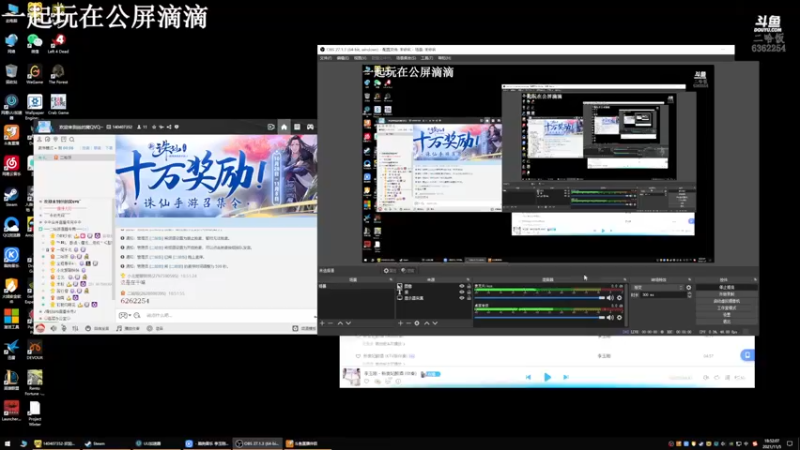This screenshot has height=450, width=800.
Task: Open the second menu in OBS menu bar
Action: (x=342, y=58)
